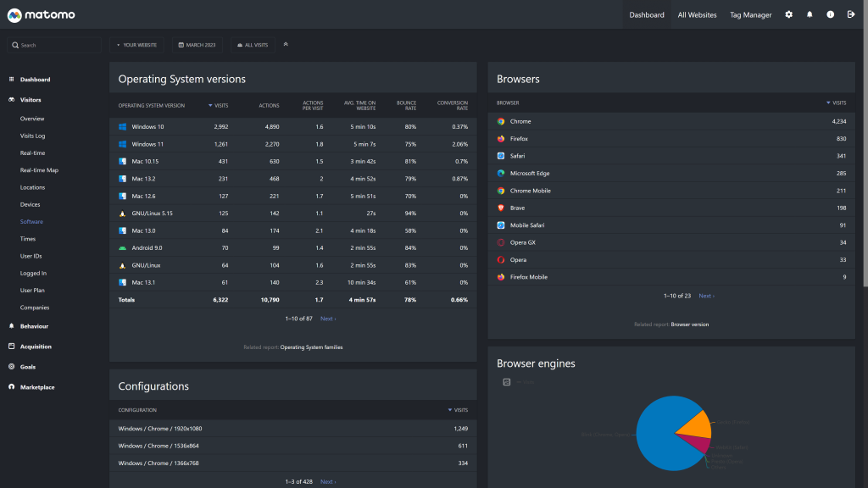Viewport: 868px width, 488px height.
Task: Go to Visits Log in sidebar
Action: pyautogui.click(x=33, y=136)
